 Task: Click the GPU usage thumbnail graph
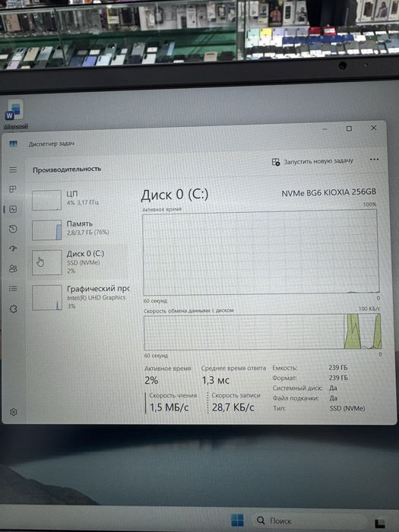click(47, 298)
